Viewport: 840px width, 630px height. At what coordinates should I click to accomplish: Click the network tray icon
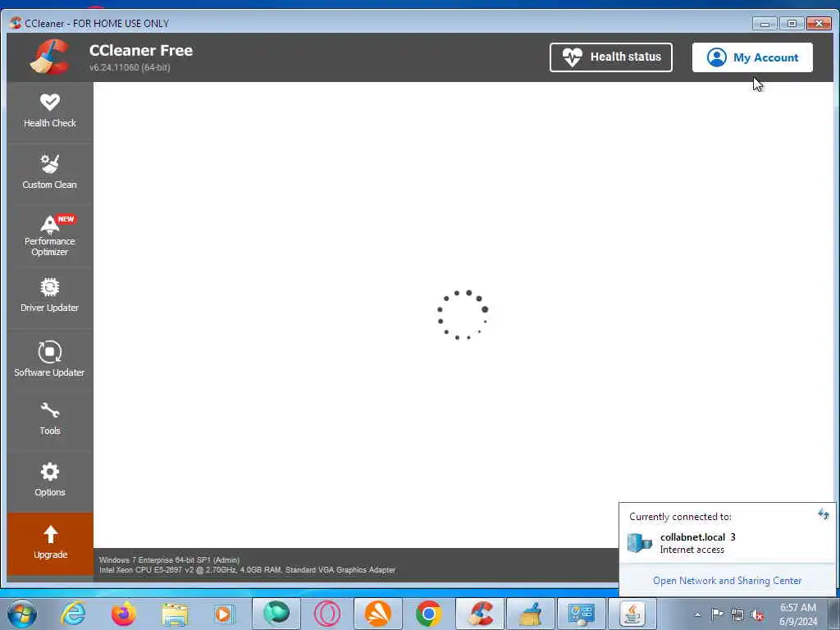point(737,614)
